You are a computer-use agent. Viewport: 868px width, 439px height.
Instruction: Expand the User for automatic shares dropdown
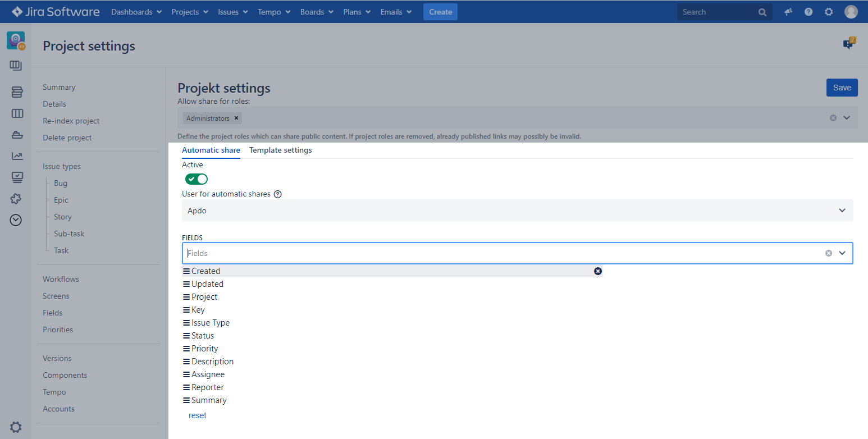(842, 211)
